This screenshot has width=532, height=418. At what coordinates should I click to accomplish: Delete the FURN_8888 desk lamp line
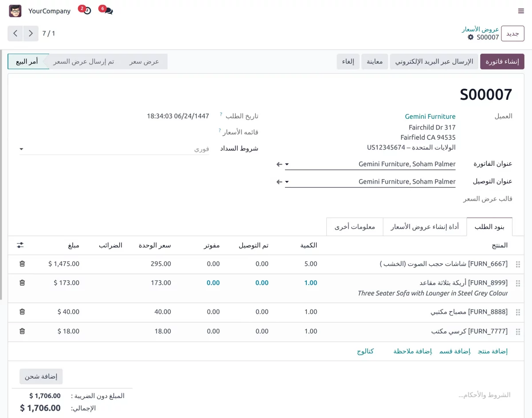[x=22, y=312]
